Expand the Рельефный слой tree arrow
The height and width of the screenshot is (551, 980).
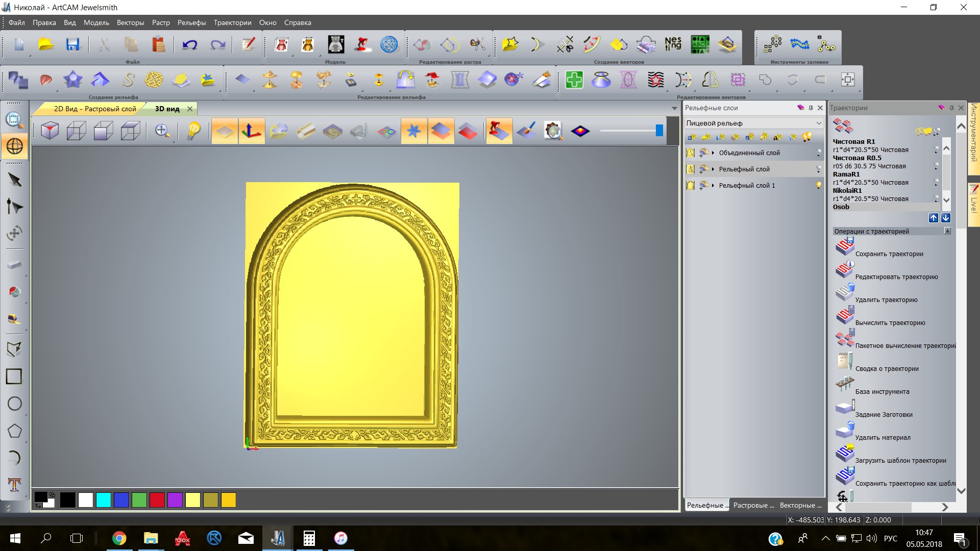[x=713, y=169]
